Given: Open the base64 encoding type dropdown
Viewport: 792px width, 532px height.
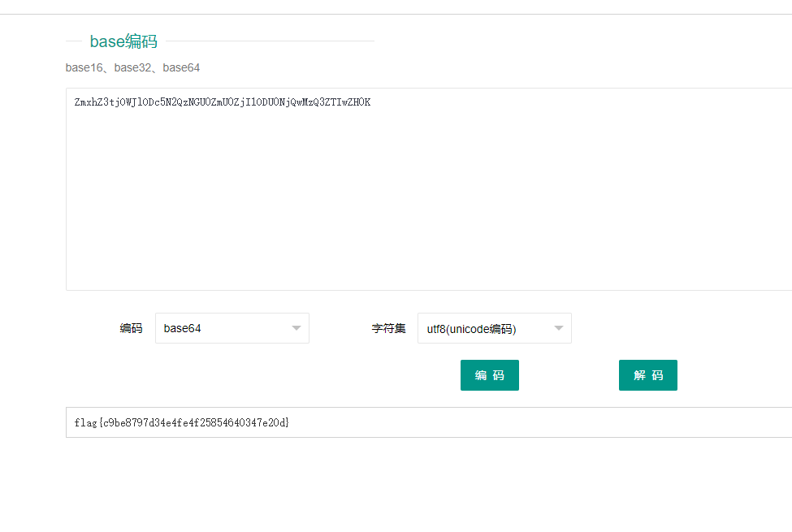Looking at the screenshot, I should tap(232, 328).
